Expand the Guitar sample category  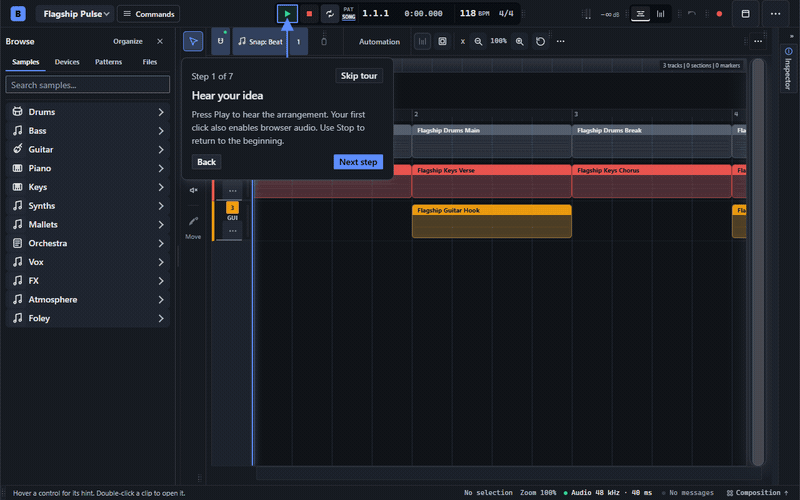tap(88, 149)
